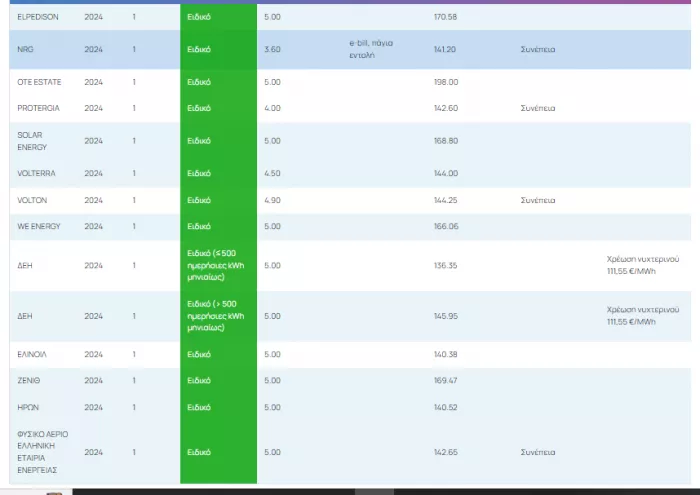Viewport: 700px width, 495px height.
Task: Click the 2024 year in ΖΕΝΙΘ row
Action: pyautogui.click(x=93, y=380)
